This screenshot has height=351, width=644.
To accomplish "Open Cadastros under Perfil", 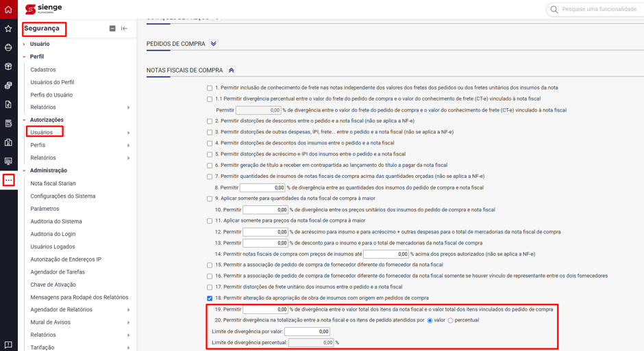I will (x=43, y=70).
